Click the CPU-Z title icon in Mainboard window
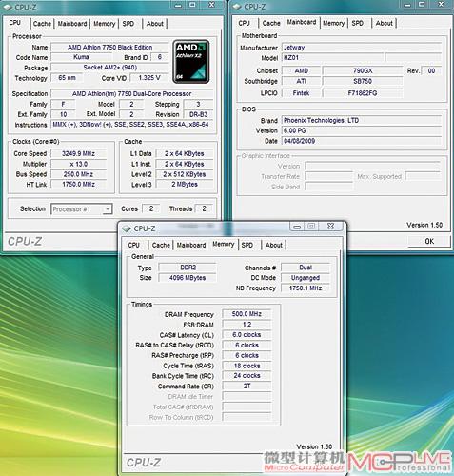This screenshot has height=476, width=454. click(x=237, y=7)
